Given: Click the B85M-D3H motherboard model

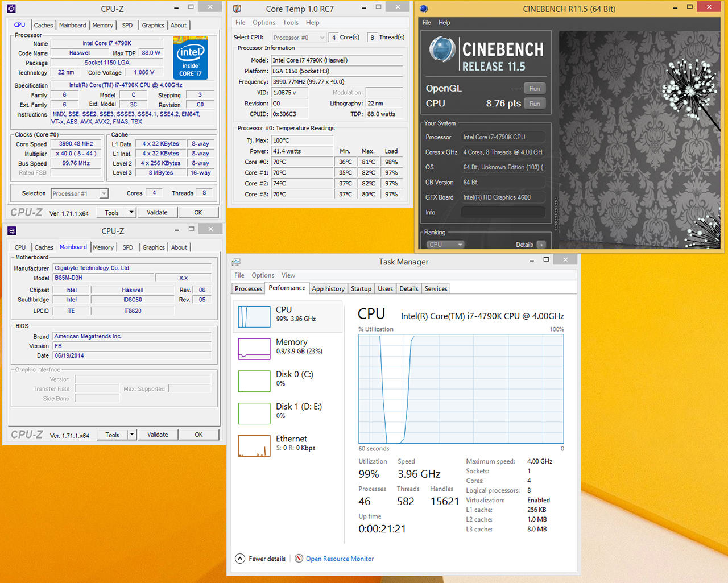Looking at the screenshot, I should (x=103, y=278).
